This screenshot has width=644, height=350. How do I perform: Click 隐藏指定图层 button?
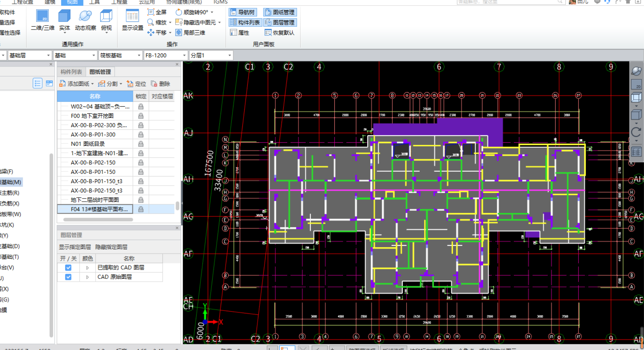tap(111, 247)
